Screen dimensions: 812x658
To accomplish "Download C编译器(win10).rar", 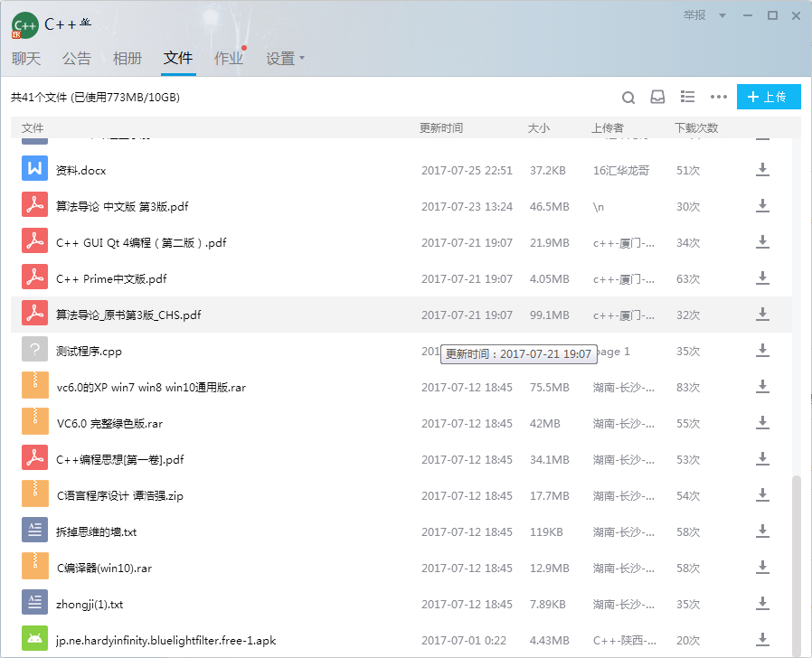I will pos(762,568).
